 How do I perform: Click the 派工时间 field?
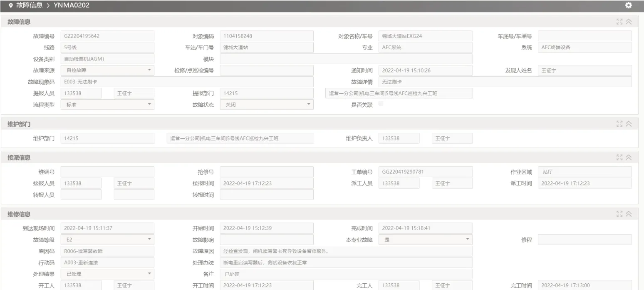coord(585,183)
